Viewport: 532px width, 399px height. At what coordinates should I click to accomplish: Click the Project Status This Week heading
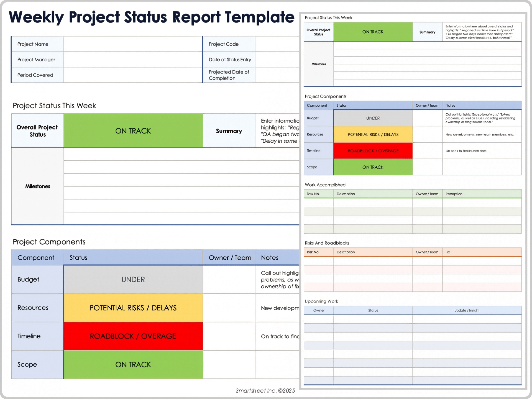(54, 105)
